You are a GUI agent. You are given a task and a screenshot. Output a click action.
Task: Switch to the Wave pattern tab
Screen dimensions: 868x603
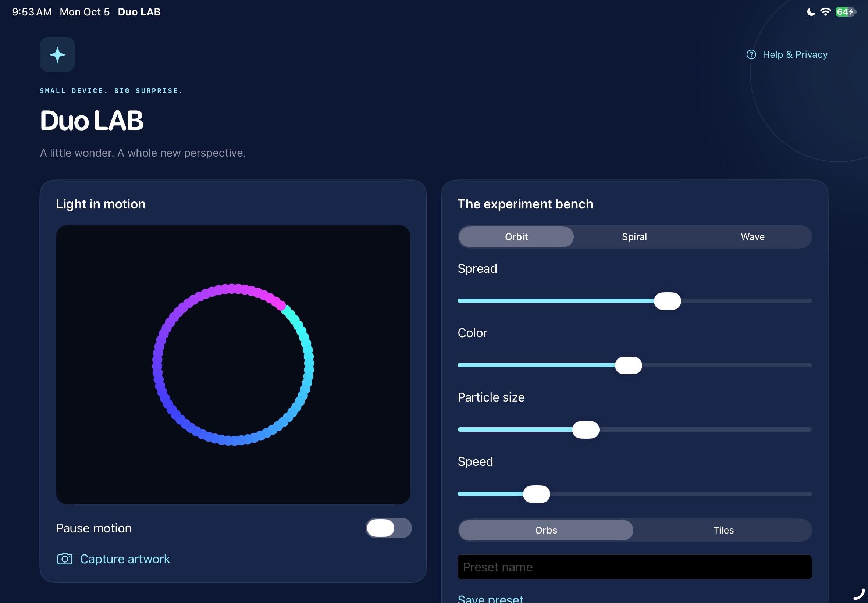click(x=753, y=237)
